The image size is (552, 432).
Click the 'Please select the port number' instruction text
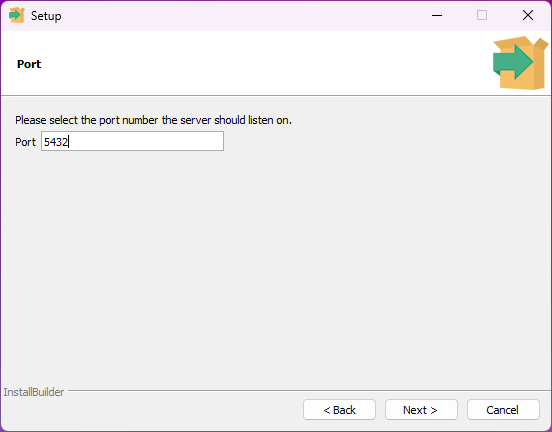(x=153, y=120)
